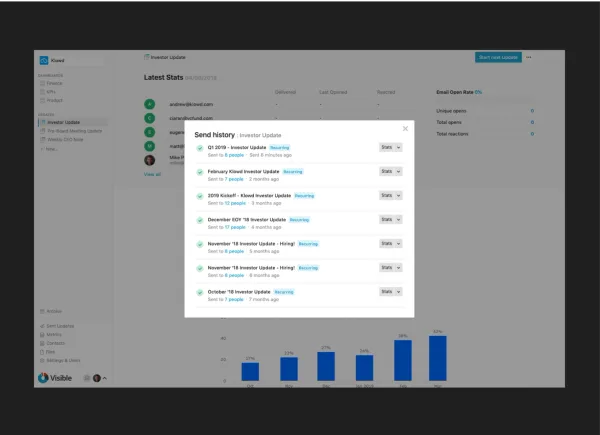The width and height of the screenshot is (600, 435).
Task: Click the green check icon for October '18 update
Action: tap(200, 293)
